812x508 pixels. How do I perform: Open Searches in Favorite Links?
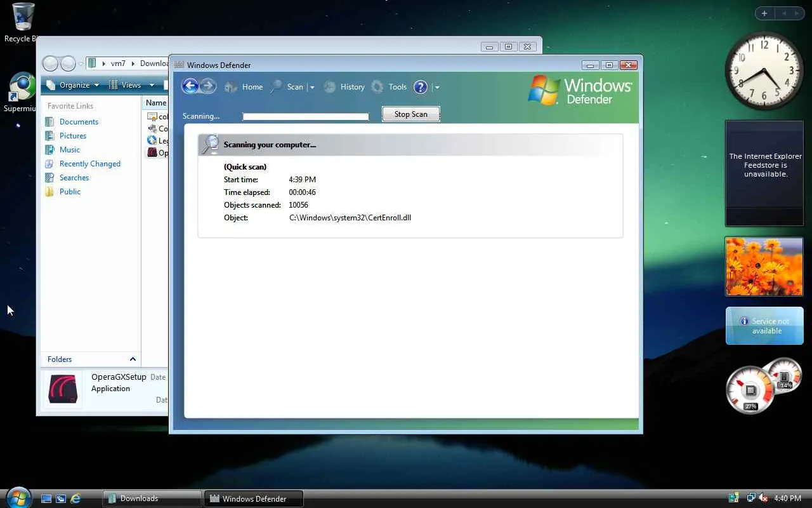point(74,178)
